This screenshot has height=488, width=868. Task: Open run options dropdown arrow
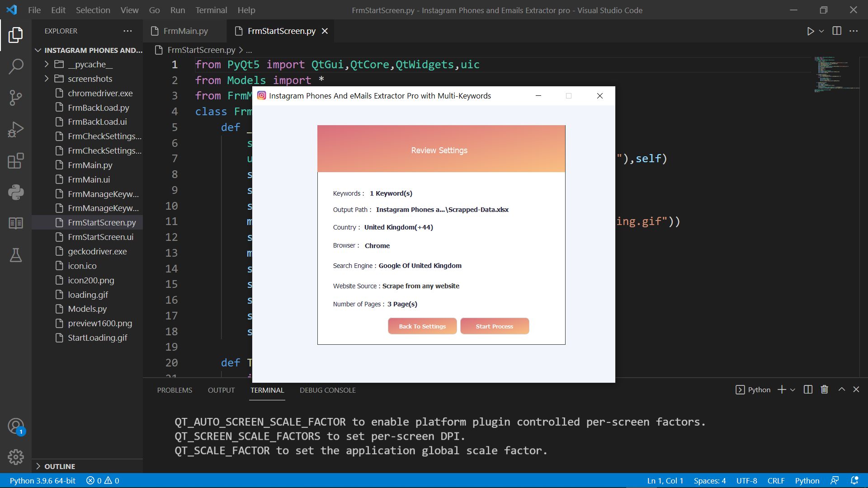(821, 31)
